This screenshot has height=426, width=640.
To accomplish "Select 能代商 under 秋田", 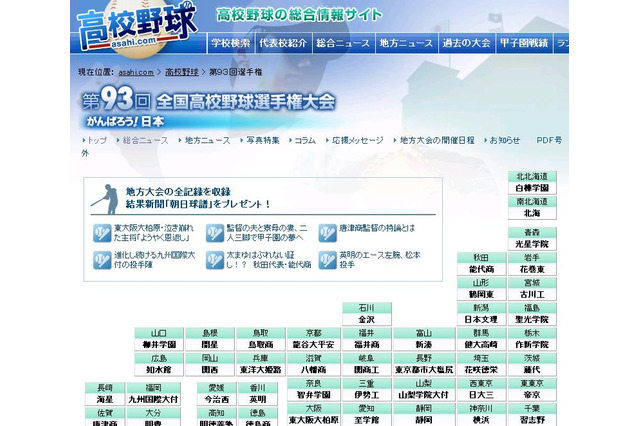I will [481, 269].
